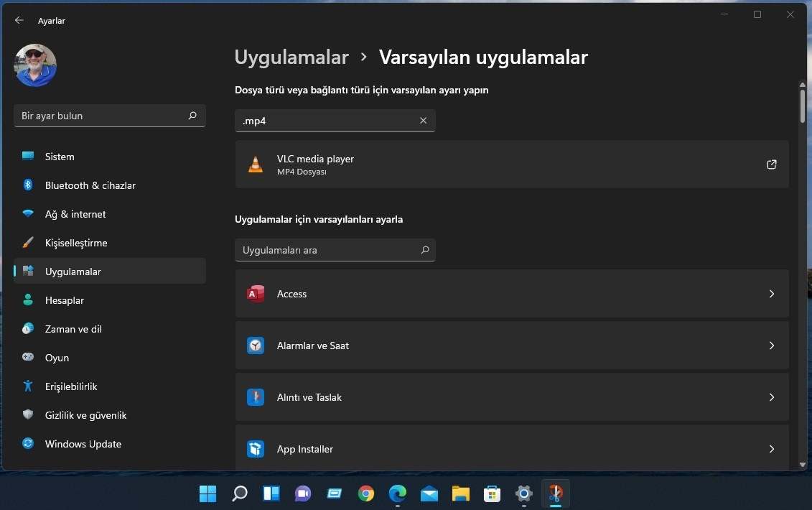The height and width of the screenshot is (510, 812).
Task: Open Kişiselleştirme category
Action: [x=110, y=243]
